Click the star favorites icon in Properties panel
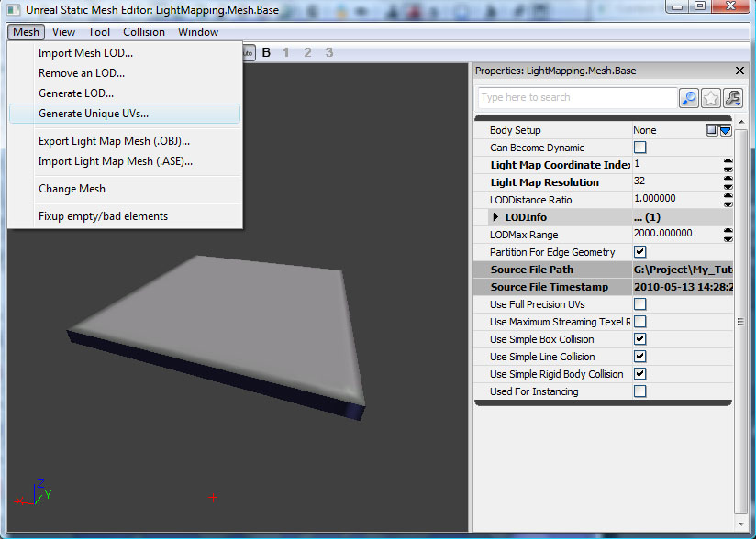The width and height of the screenshot is (756, 539). [x=709, y=97]
